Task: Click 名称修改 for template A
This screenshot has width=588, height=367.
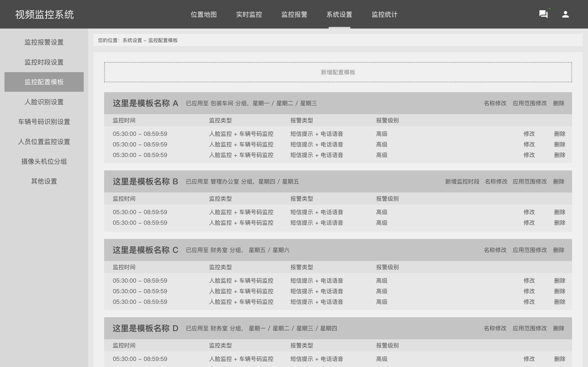Action: click(495, 103)
